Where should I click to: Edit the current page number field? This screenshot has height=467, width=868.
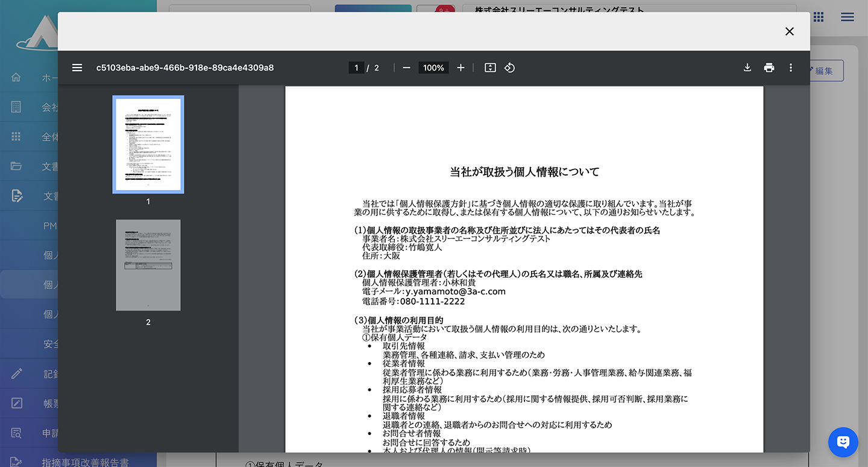point(356,68)
